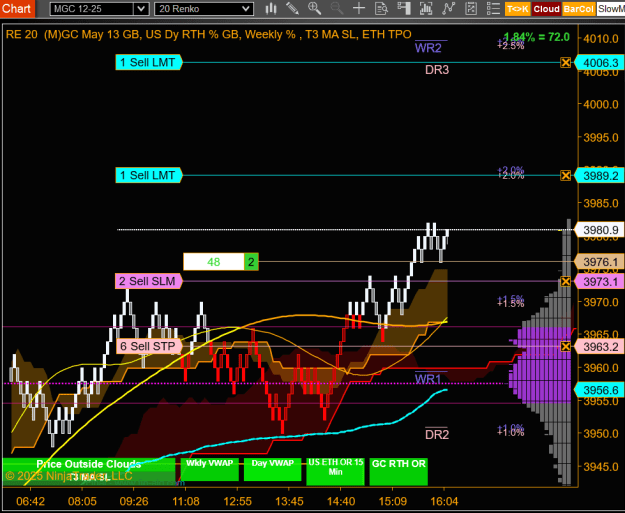625x513 pixels.
Task: Cancel the 3963.2 sell stop order X
Action: click(565, 346)
